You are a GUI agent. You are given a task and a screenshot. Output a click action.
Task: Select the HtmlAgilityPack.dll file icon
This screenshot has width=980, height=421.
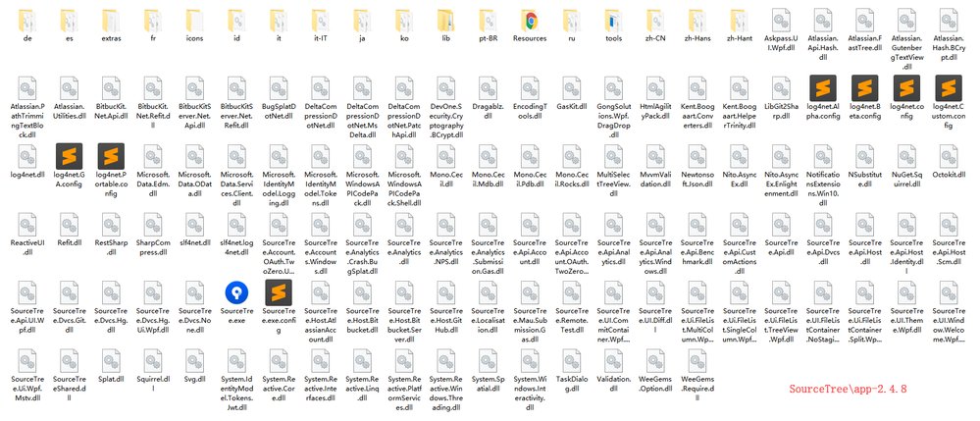click(655, 87)
